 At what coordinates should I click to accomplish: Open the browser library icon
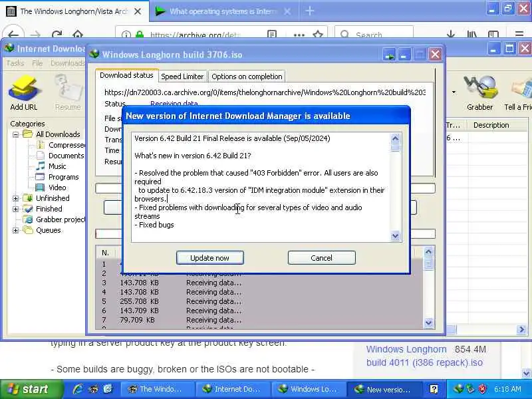click(x=472, y=35)
